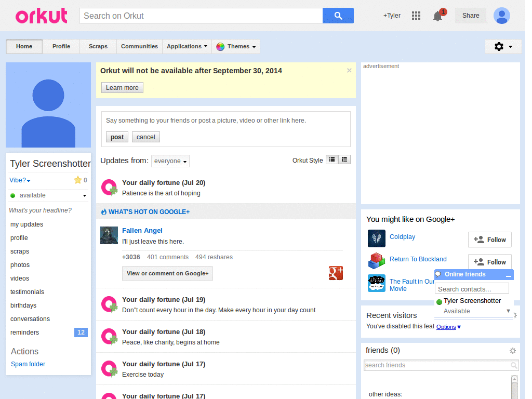Click Tyler Screenshotter in Online friends
This screenshot has width=532, height=399.
tap(472, 301)
